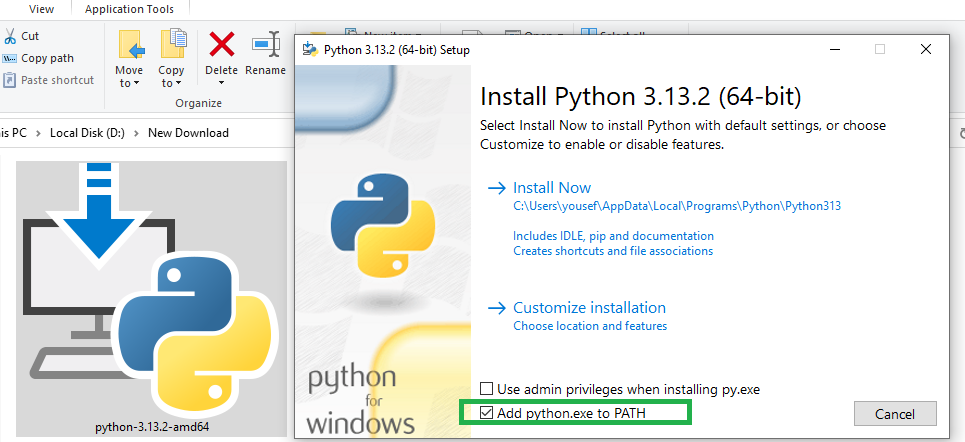
Task: Toggle Add python.exe to PATH checkbox
Action: tap(487, 412)
